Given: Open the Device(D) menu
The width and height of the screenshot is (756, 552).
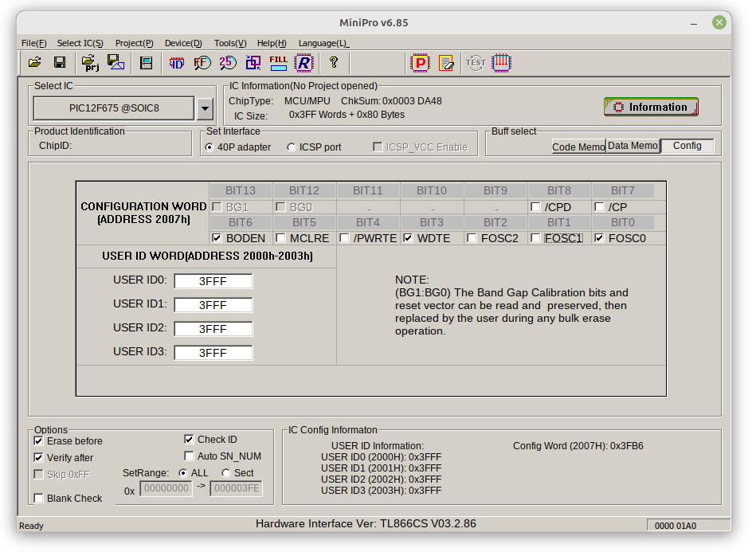Looking at the screenshot, I should pyautogui.click(x=183, y=43).
